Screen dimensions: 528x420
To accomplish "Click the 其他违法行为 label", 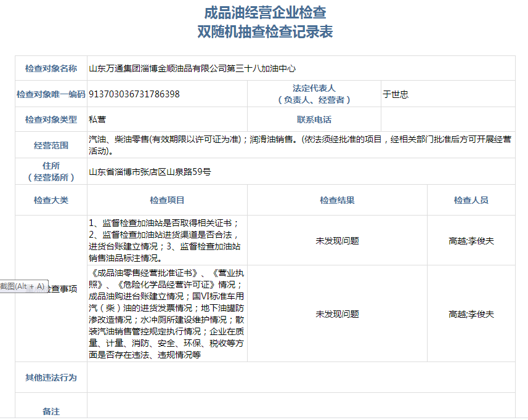I will [51, 378].
